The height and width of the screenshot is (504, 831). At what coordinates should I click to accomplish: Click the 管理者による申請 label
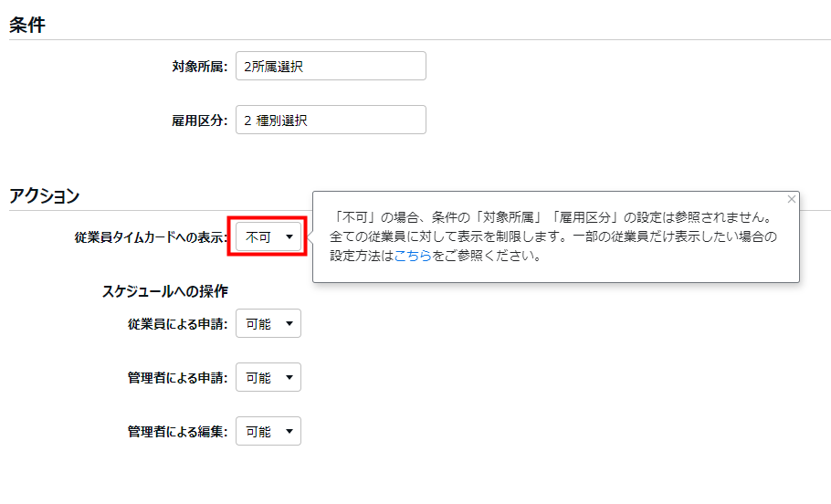coord(177,377)
